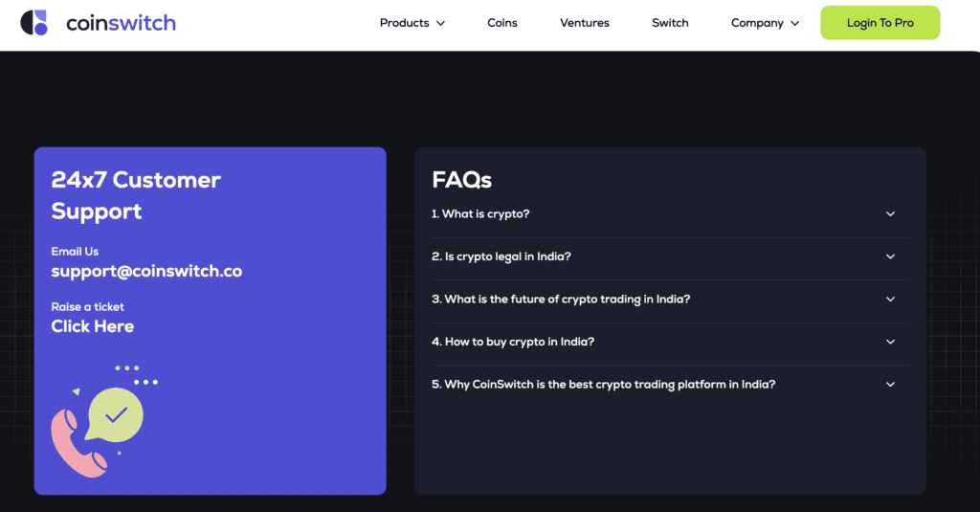Click the 'FAQs' heading
Screen dimensions: 980x512
[462, 180]
